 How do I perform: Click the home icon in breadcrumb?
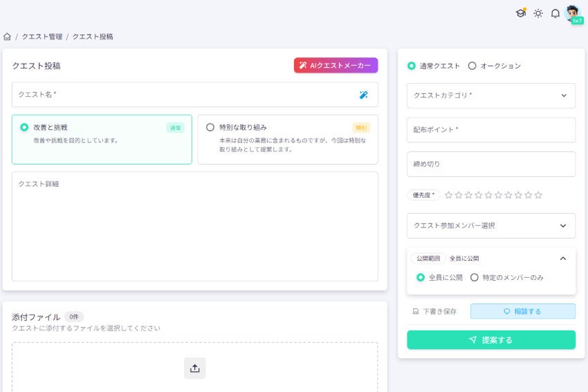(7, 37)
